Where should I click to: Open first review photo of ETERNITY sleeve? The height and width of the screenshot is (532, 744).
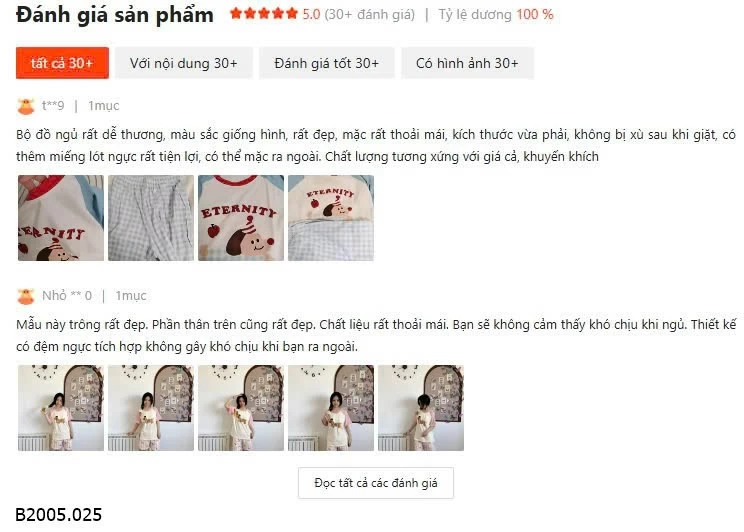tap(61, 218)
